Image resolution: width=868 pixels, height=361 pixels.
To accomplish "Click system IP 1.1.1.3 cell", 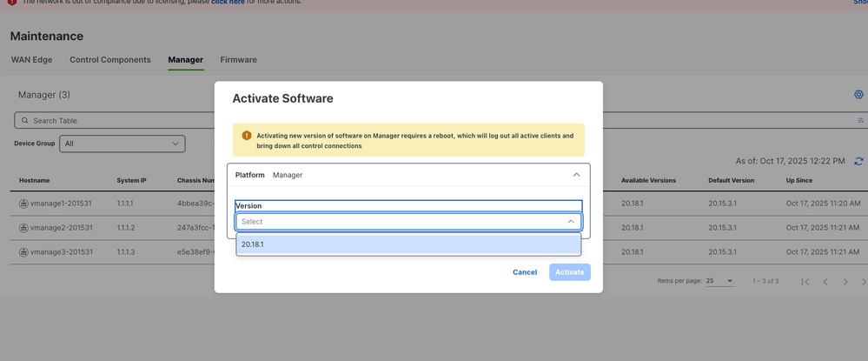I will click(126, 252).
